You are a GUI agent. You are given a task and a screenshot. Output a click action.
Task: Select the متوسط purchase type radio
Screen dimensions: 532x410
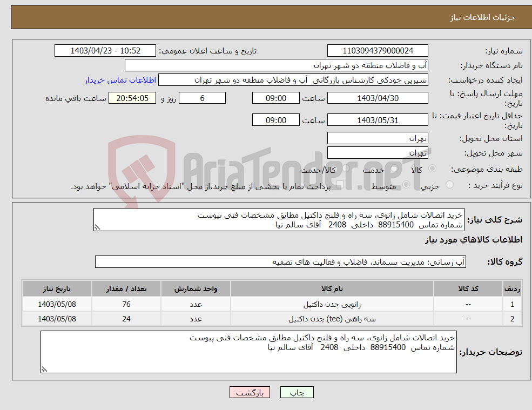pos(406,185)
